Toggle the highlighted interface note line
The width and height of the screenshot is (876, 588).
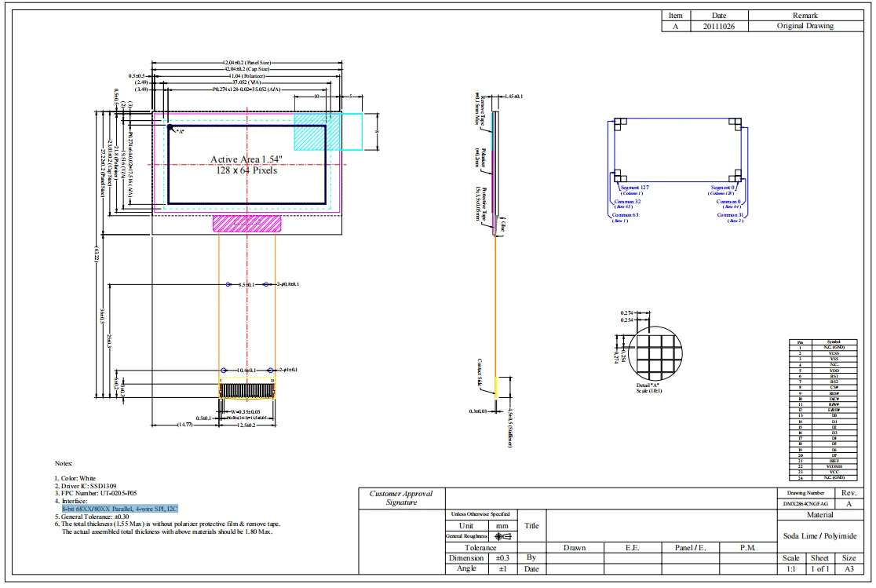(121, 509)
